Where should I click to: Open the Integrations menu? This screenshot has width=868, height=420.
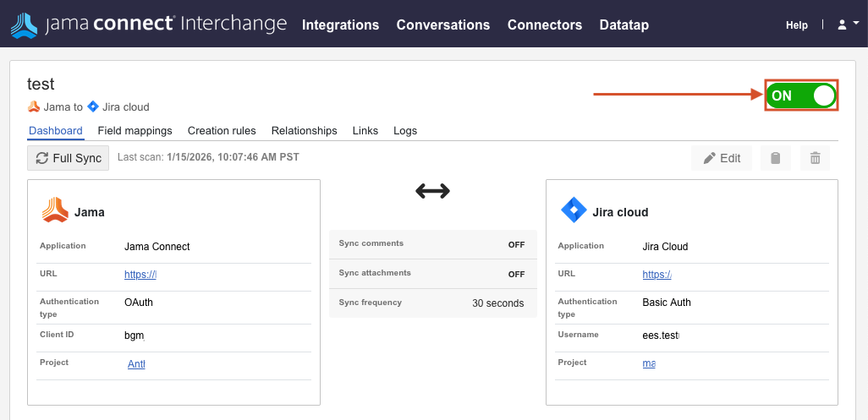pos(340,25)
